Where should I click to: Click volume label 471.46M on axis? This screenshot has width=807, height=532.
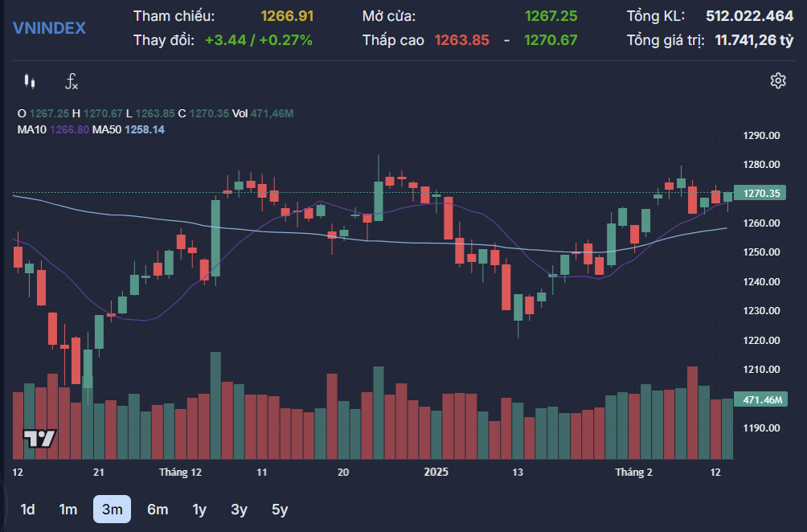click(x=760, y=399)
